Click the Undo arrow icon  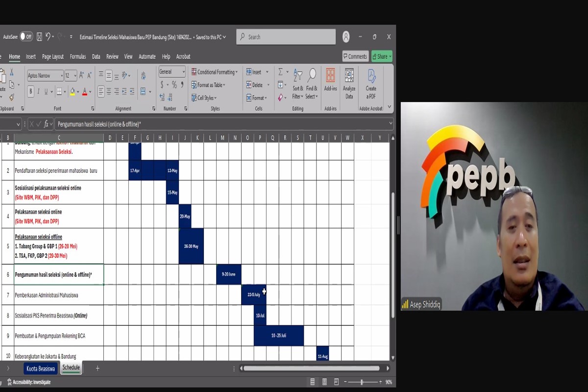[x=48, y=37]
